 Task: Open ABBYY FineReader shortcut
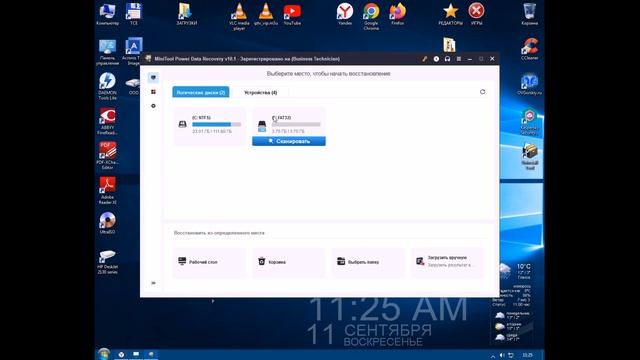click(x=107, y=121)
